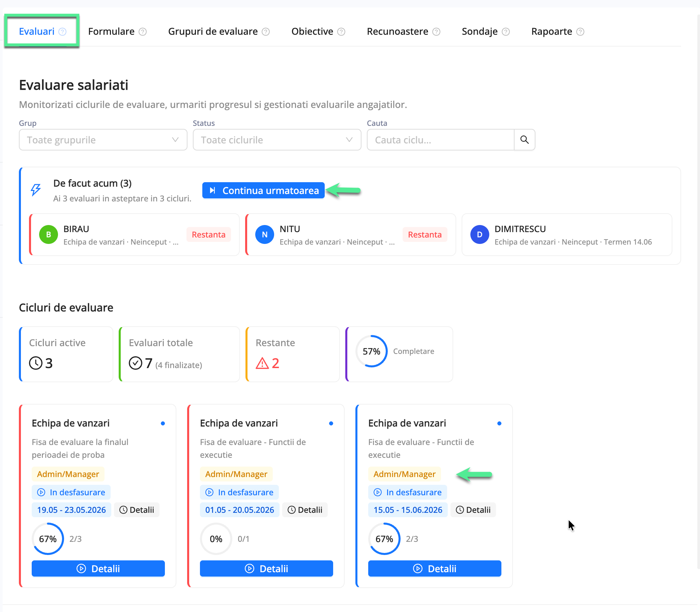This screenshot has width=700, height=612.
Task: Click the help icon next to Sondaje
Action: (506, 32)
